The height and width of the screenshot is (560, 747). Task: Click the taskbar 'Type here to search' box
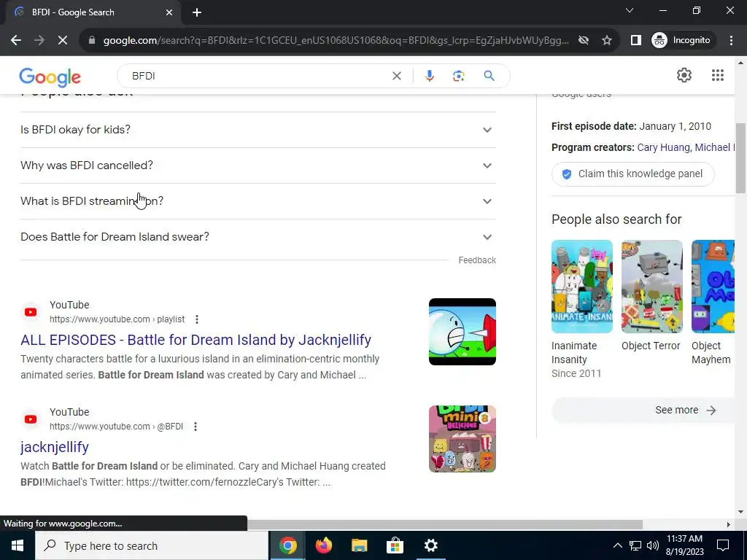[x=152, y=545]
